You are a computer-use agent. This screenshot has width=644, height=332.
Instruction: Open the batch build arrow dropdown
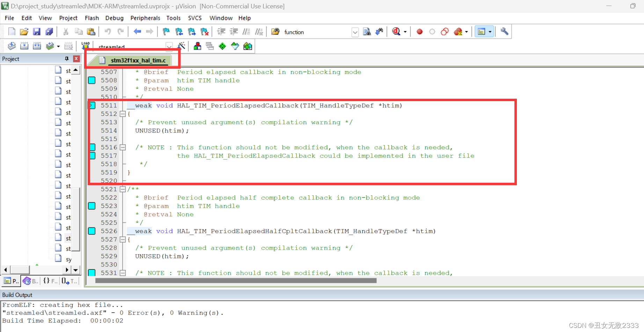tap(58, 46)
